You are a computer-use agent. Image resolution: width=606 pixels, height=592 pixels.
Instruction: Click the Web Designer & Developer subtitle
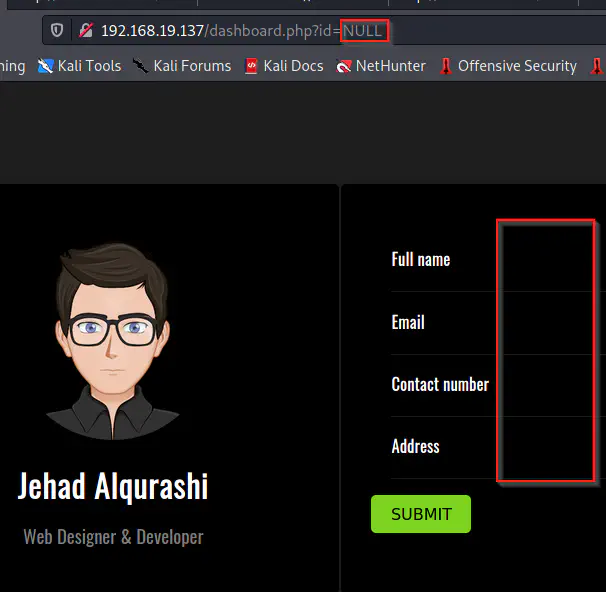tap(113, 537)
